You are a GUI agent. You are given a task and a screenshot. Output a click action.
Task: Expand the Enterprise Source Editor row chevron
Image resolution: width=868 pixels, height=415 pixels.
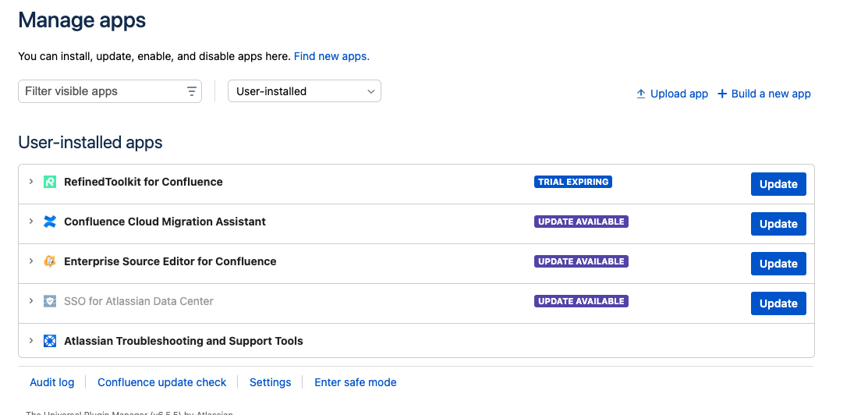click(31, 261)
